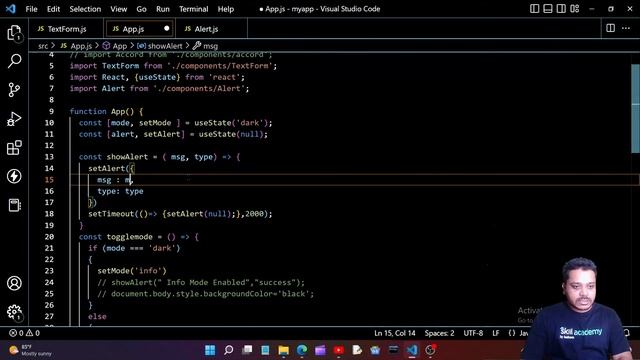Open the YouTube app in taskbar
This screenshot has height=360, width=640.
pos(338,350)
